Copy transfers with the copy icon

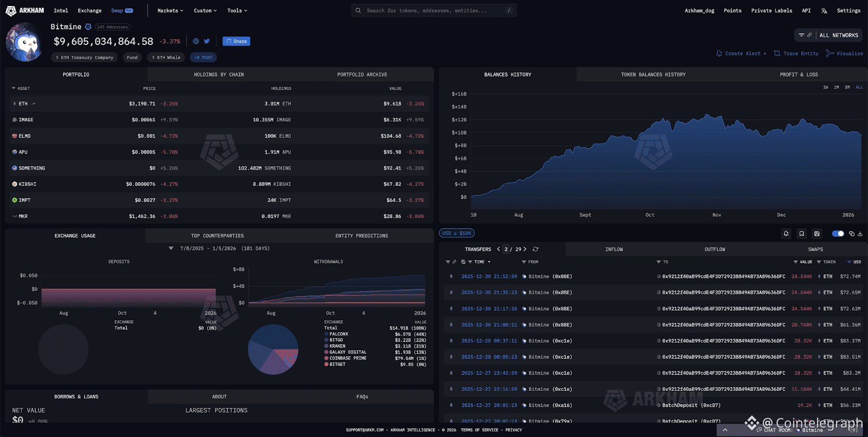point(852,233)
